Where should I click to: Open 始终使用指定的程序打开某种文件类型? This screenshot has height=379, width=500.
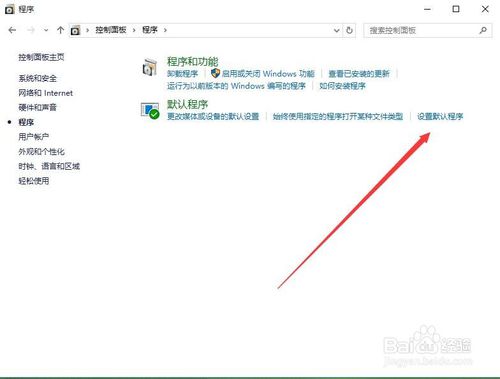tap(338, 117)
